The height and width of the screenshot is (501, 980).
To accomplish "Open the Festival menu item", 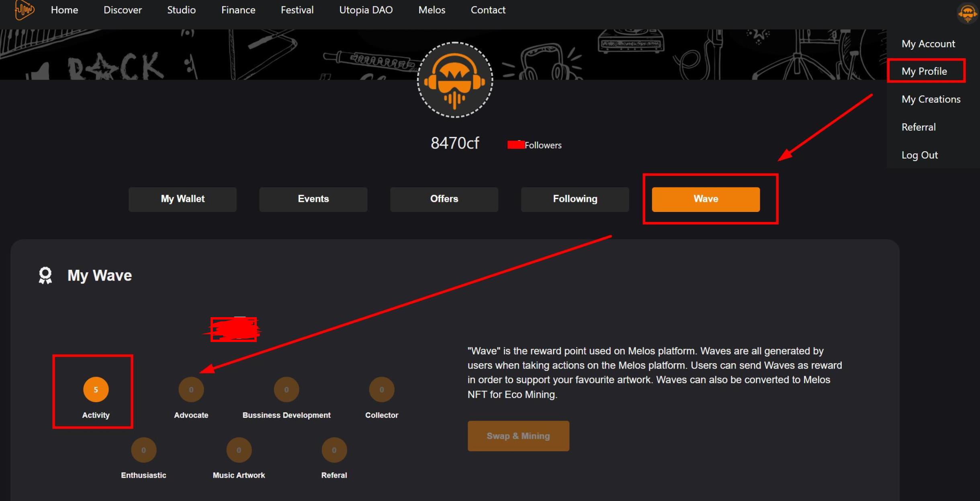I will (297, 10).
